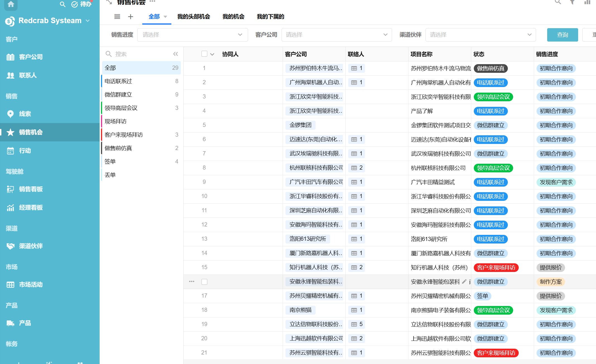Open 销售看板 sales board in sidebar

click(x=31, y=189)
